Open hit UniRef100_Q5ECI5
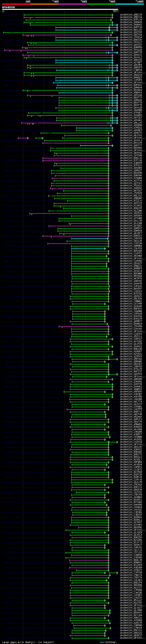Screen dimensions: 146x644 tap(131, 15)
